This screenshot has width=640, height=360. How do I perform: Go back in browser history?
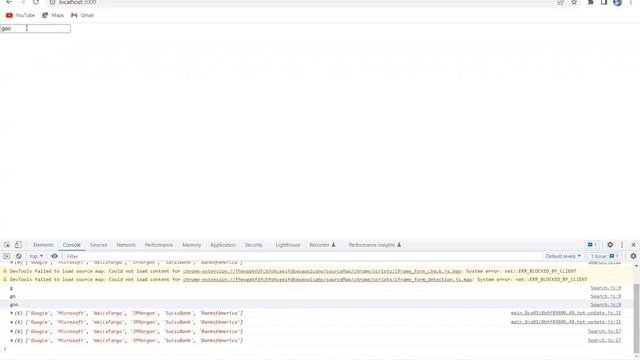[x=9, y=2]
